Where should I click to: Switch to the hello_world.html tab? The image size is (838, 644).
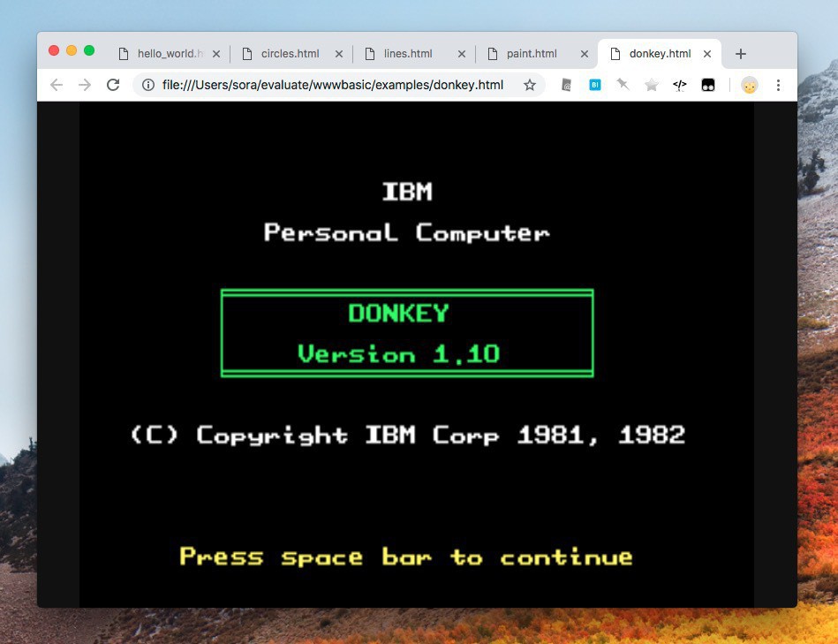(x=170, y=54)
